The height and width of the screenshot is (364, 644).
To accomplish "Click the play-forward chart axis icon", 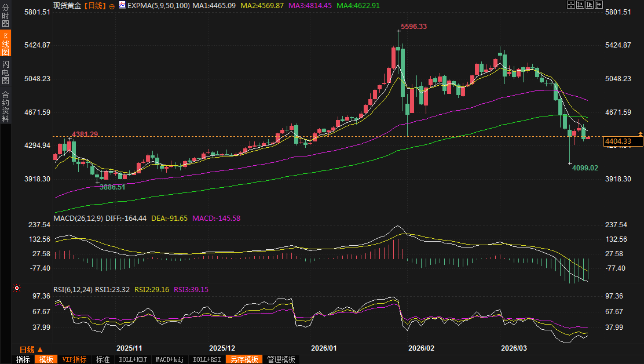I will coord(591,5).
